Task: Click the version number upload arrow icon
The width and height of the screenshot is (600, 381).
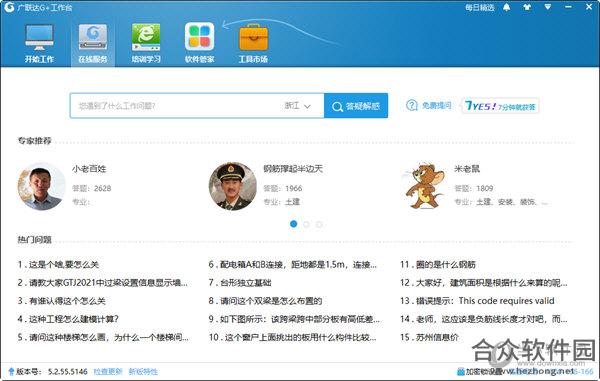Action: pyautogui.click(x=11, y=371)
